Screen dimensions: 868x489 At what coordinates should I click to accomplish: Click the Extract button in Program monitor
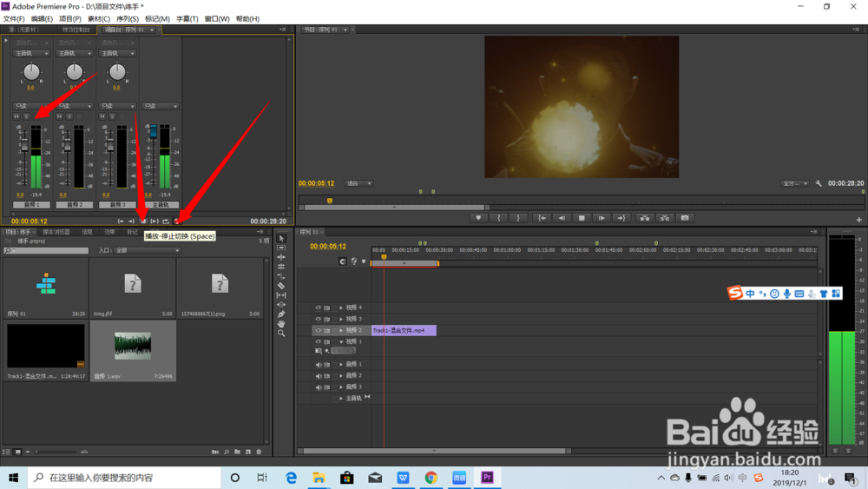tap(665, 218)
